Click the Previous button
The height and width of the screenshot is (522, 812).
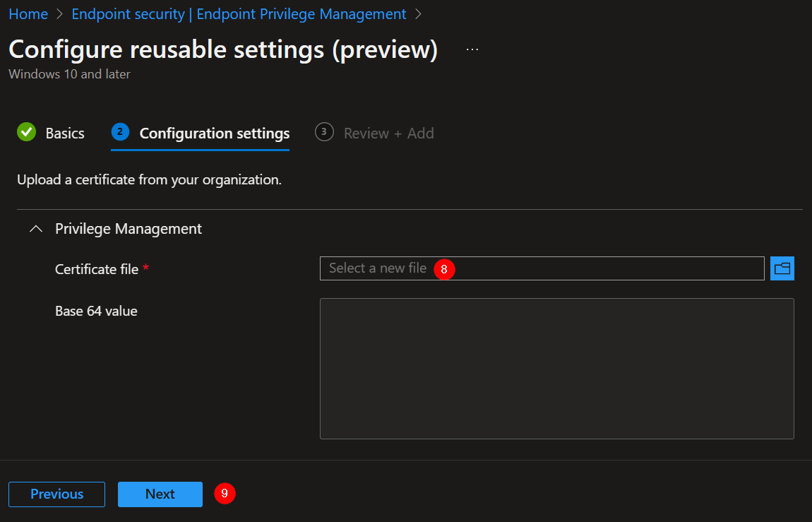(x=56, y=494)
